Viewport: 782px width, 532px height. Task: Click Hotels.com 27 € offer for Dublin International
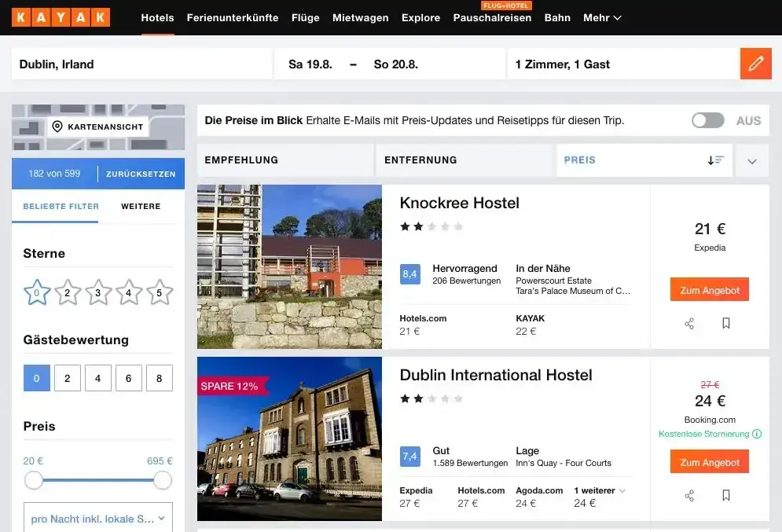481,497
